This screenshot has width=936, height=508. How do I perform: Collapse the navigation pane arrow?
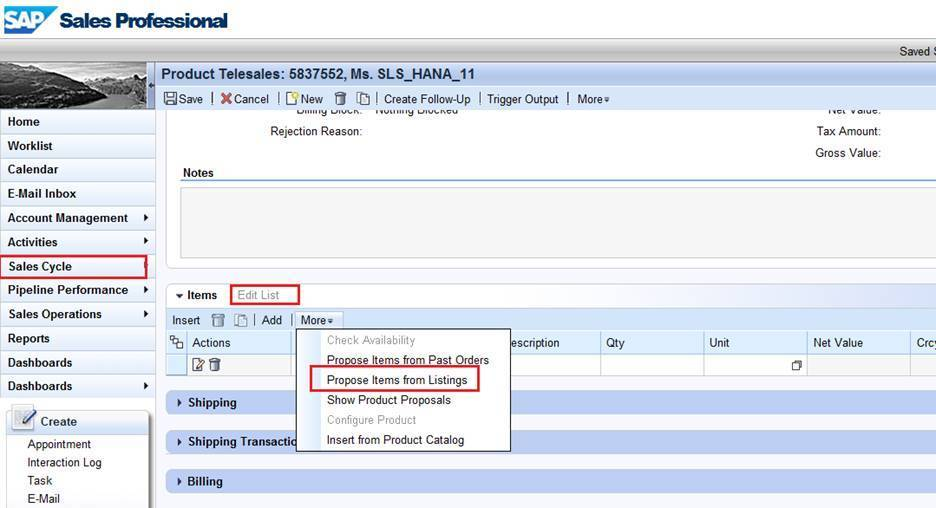[x=151, y=85]
